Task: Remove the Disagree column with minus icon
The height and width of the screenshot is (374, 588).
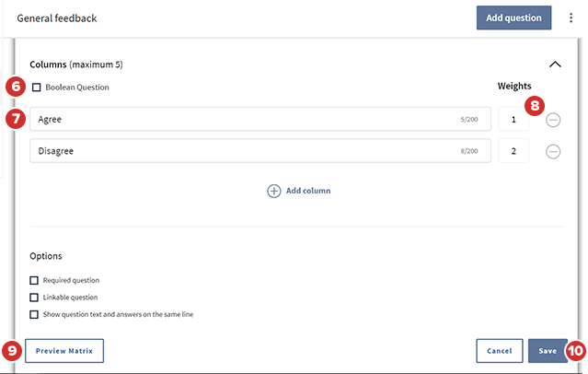Action: click(553, 152)
